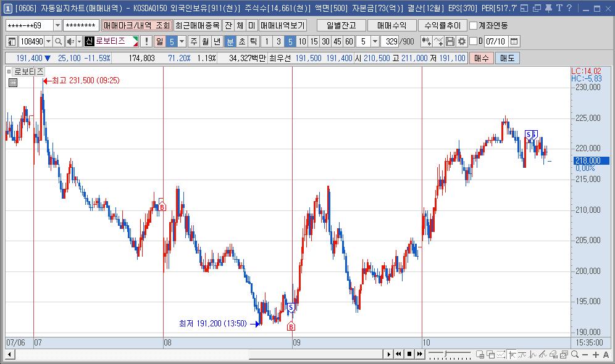Zoom in the chart with the plus icon
615x364 pixels.
[596, 355]
